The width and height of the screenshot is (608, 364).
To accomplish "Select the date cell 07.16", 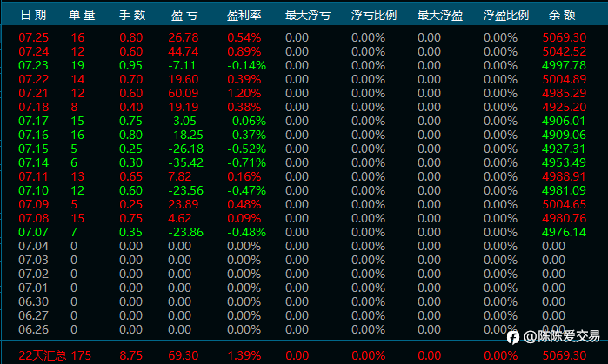I will pos(34,136).
